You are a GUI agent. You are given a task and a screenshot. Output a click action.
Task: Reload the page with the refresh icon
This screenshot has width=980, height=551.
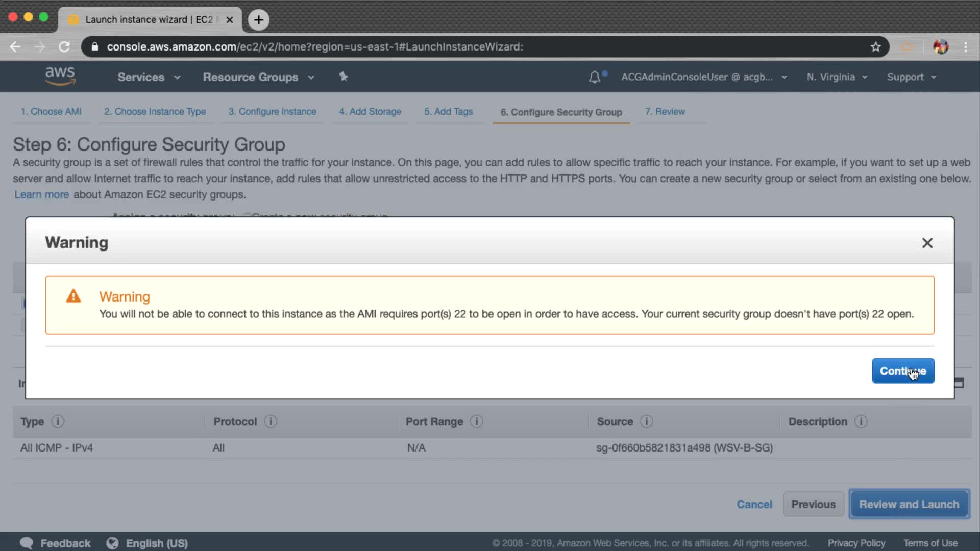[64, 47]
